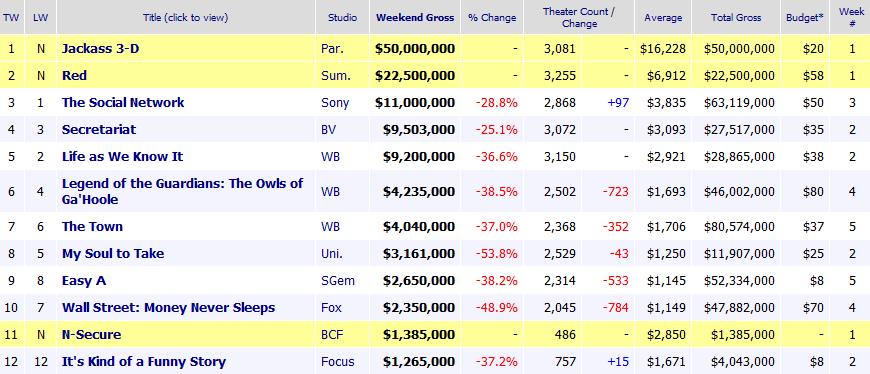
Task: Click the N-Secure movie link
Action: pyautogui.click(x=92, y=335)
